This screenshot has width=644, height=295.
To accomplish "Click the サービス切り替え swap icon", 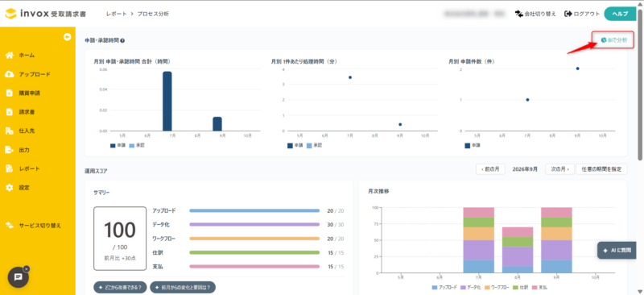I will click(10, 226).
